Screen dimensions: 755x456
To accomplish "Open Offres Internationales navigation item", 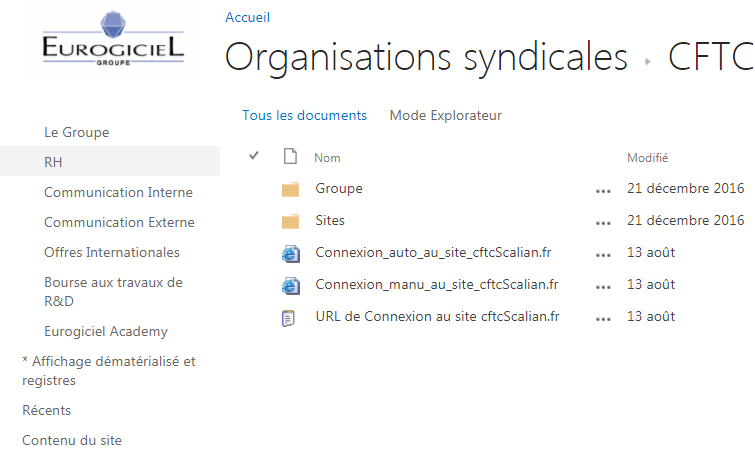I will [x=112, y=252].
